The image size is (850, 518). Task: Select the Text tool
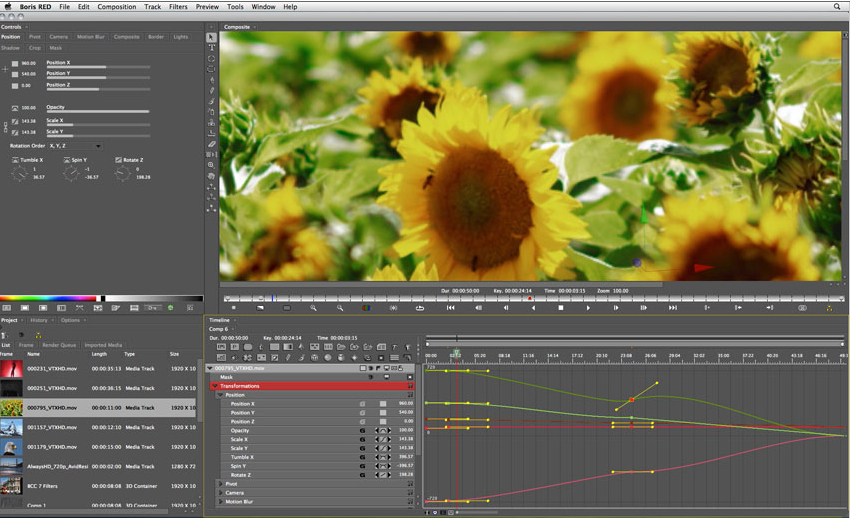tap(211, 48)
